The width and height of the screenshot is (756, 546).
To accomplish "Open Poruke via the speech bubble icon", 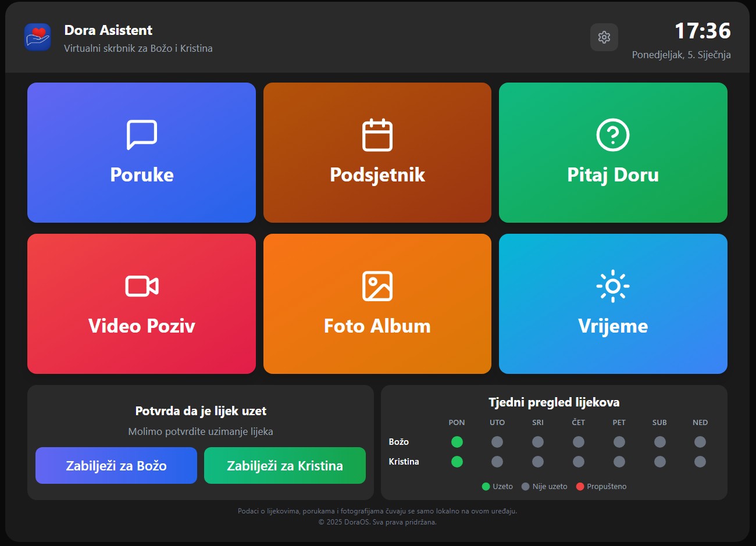I will click(x=141, y=134).
